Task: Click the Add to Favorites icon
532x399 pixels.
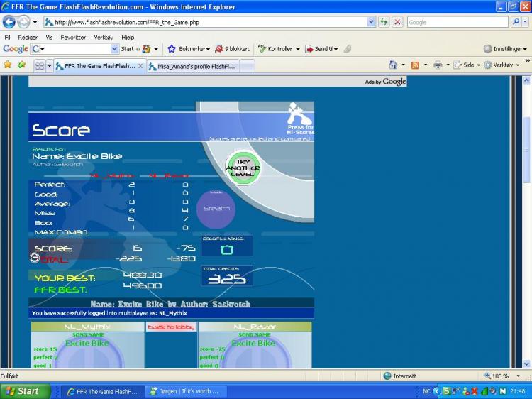Action: coord(21,65)
